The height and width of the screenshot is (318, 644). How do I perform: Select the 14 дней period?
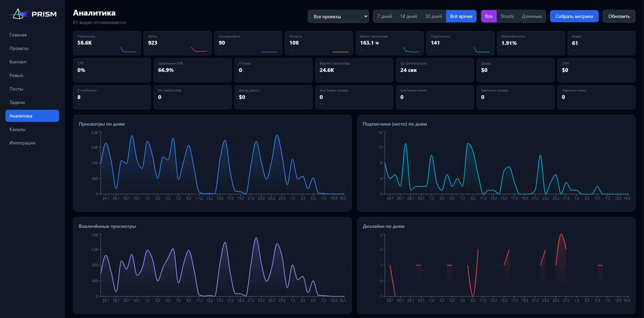pyautogui.click(x=408, y=16)
